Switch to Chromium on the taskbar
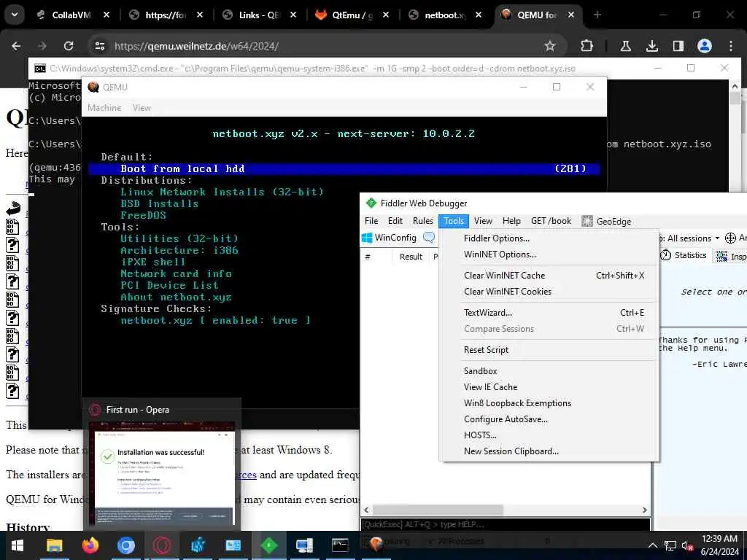Screen dimensions: 747x560 click(125, 545)
